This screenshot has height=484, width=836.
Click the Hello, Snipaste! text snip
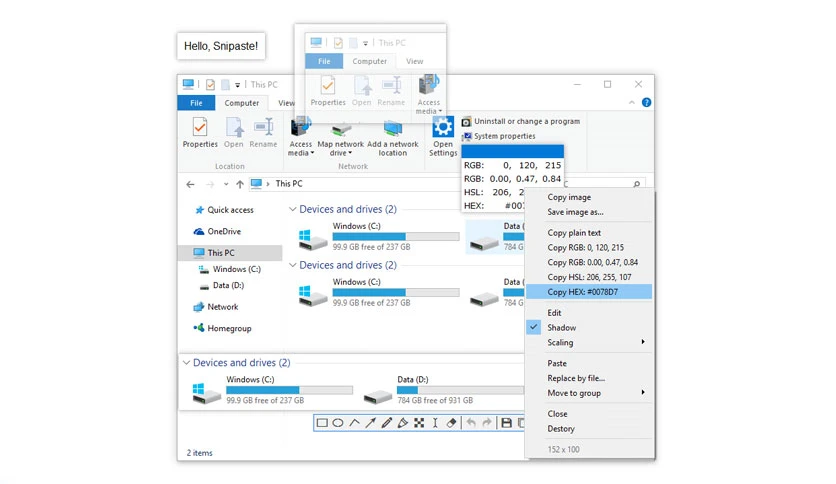221,46
